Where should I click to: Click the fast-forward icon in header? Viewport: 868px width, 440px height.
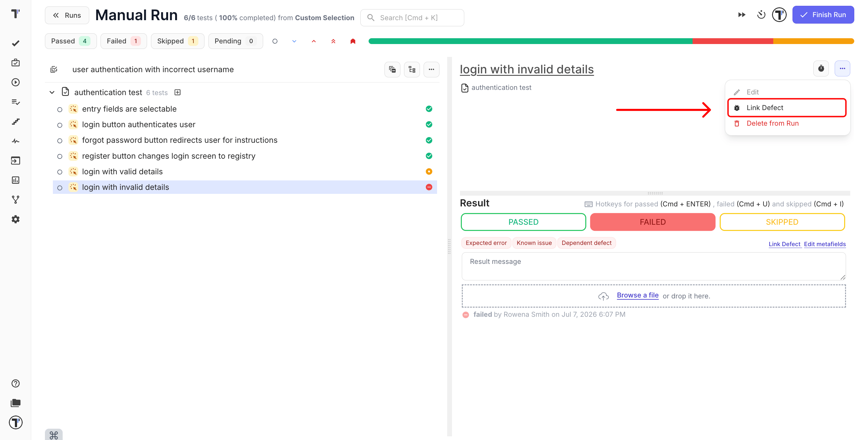coord(742,15)
